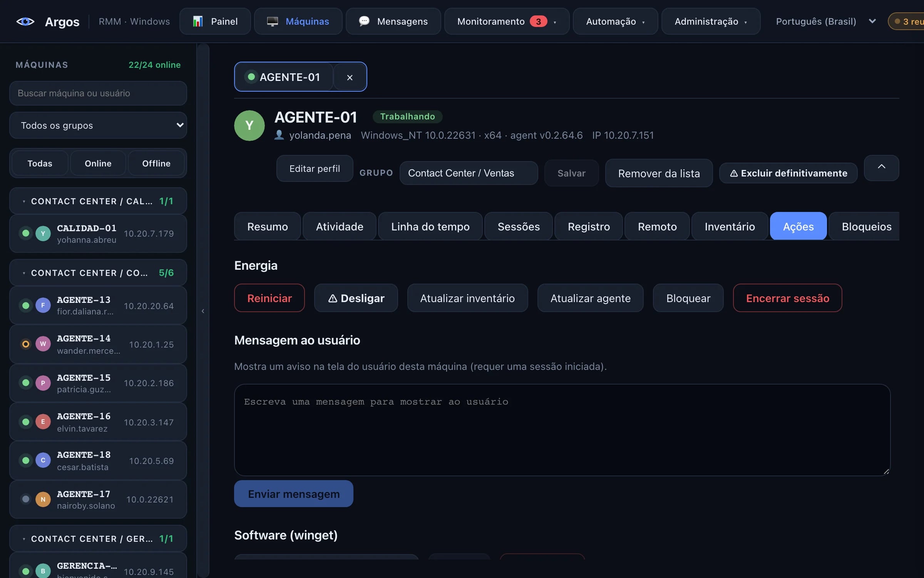Collapse the CONTACT CENTER / CAL... group
Image resolution: width=924 pixels, height=578 pixels.
click(98, 201)
